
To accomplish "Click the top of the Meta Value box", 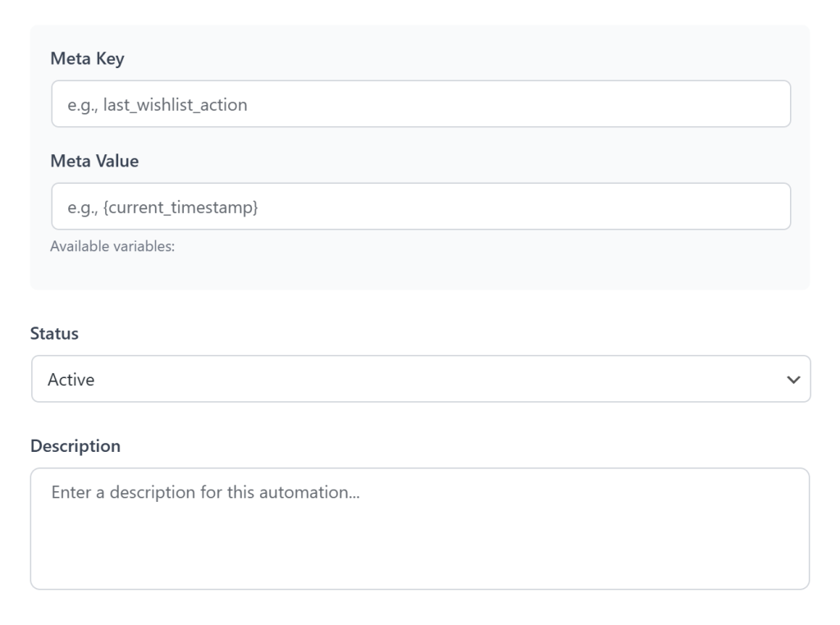I will tap(420, 188).
